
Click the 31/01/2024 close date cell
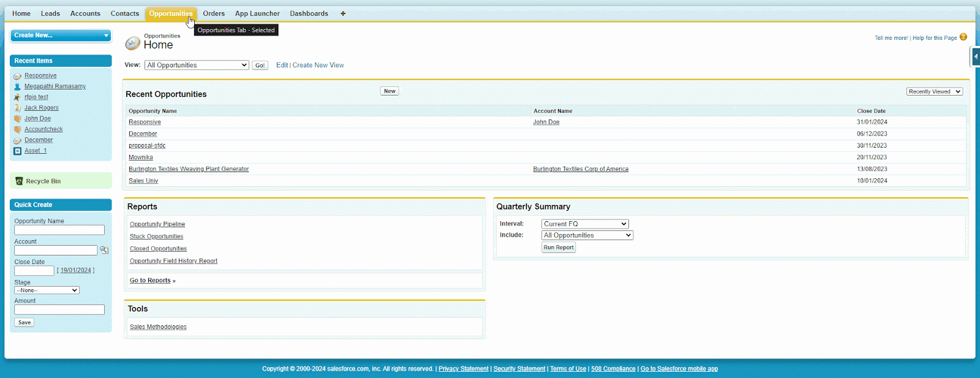pyautogui.click(x=872, y=122)
